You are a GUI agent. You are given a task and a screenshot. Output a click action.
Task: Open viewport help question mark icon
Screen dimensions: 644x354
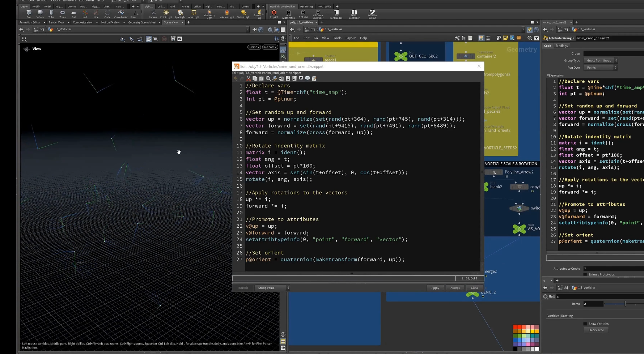(x=283, y=39)
